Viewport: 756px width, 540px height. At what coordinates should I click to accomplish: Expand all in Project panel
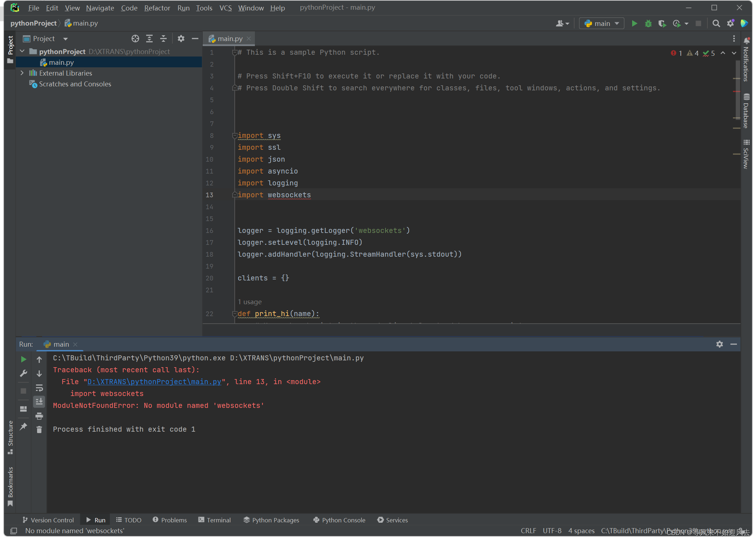point(149,39)
